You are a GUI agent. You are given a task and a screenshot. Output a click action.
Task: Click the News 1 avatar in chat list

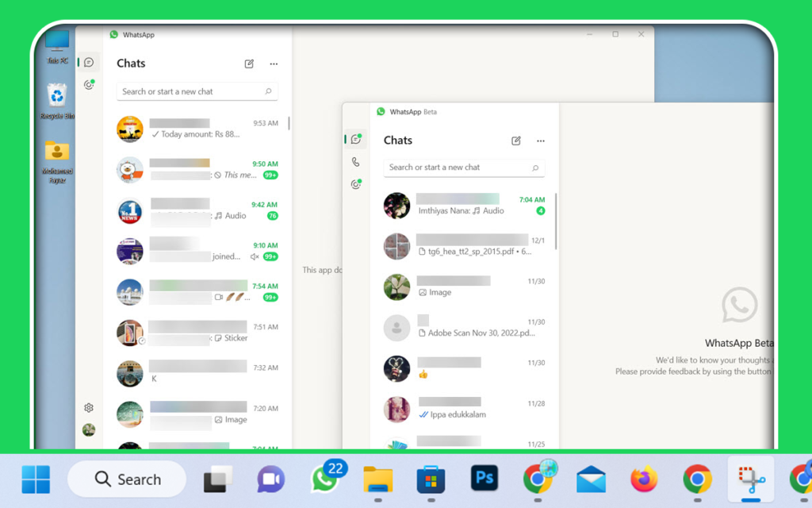pos(129,211)
